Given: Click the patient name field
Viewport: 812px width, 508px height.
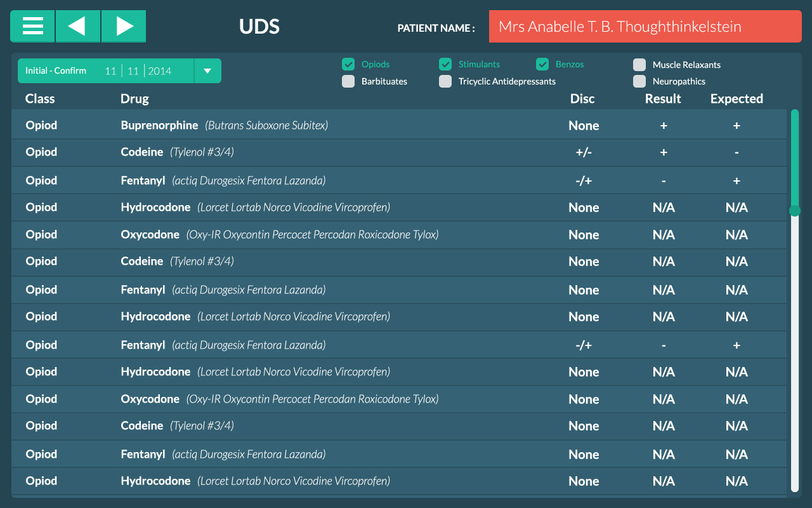Looking at the screenshot, I should click(645, 27).
